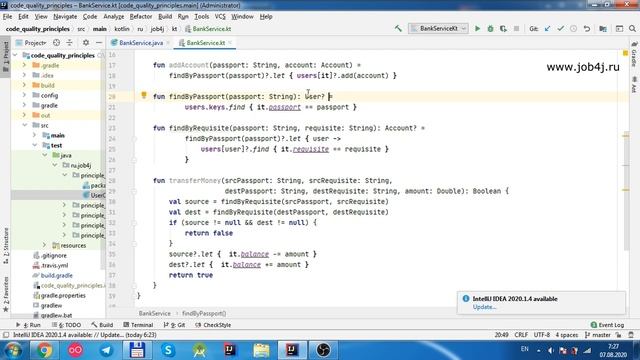
Task: Collapse the code_quality_principles root node
Action: (x=16, y=55)
